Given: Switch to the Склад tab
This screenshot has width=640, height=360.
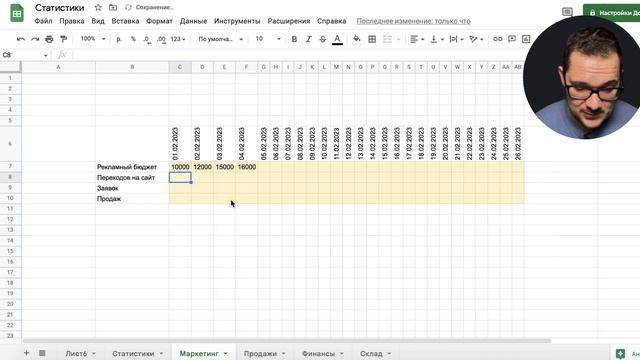Looking at the screenshot, I should pos(371,353).
